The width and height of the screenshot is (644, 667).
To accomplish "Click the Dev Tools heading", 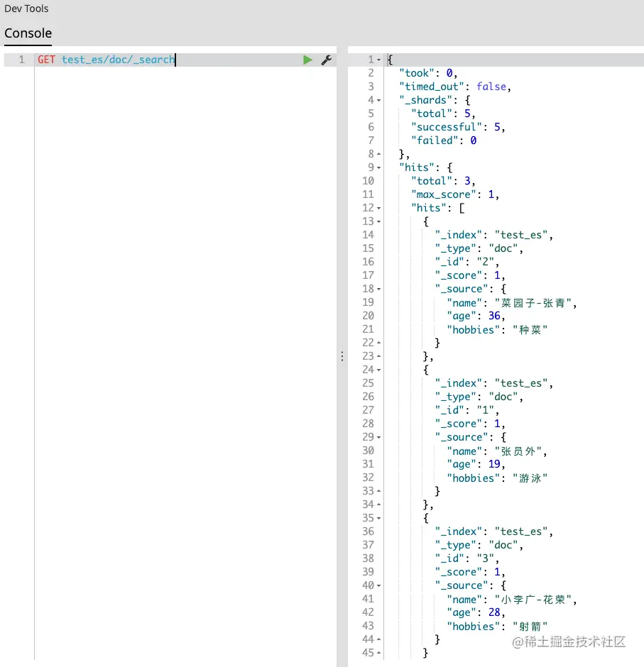I will tap(26, 9).
